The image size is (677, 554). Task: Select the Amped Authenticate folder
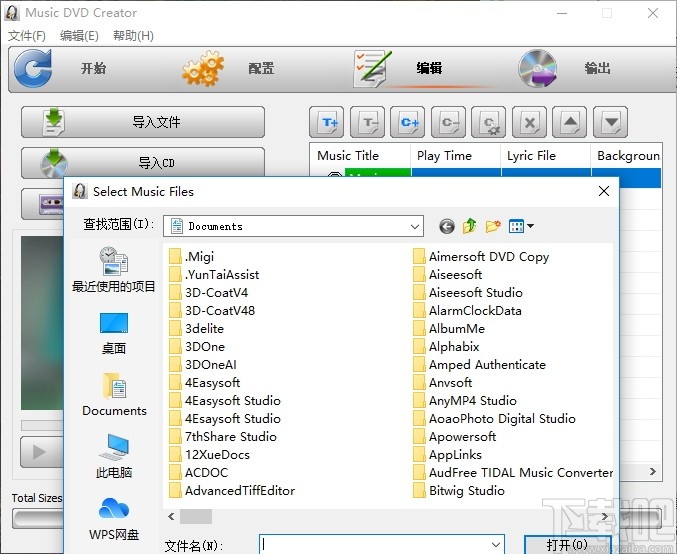tap(479, 365)
